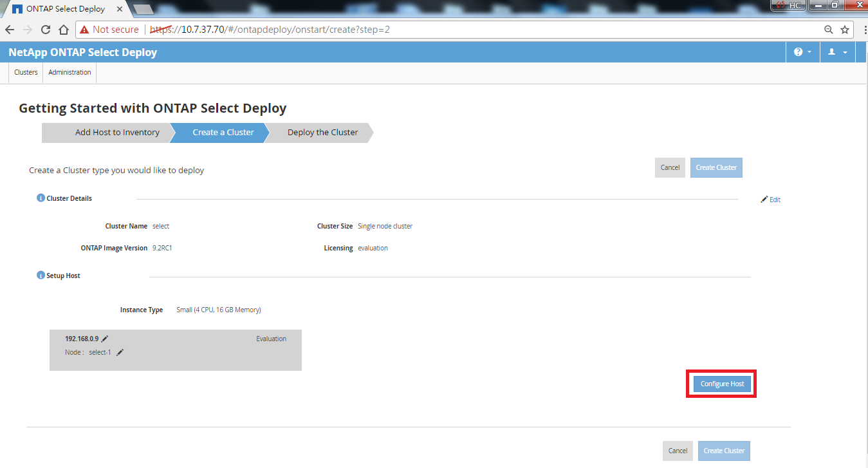Click the Setup Host info icon
This screenshot has height=468, width=868.
(41, 276)
